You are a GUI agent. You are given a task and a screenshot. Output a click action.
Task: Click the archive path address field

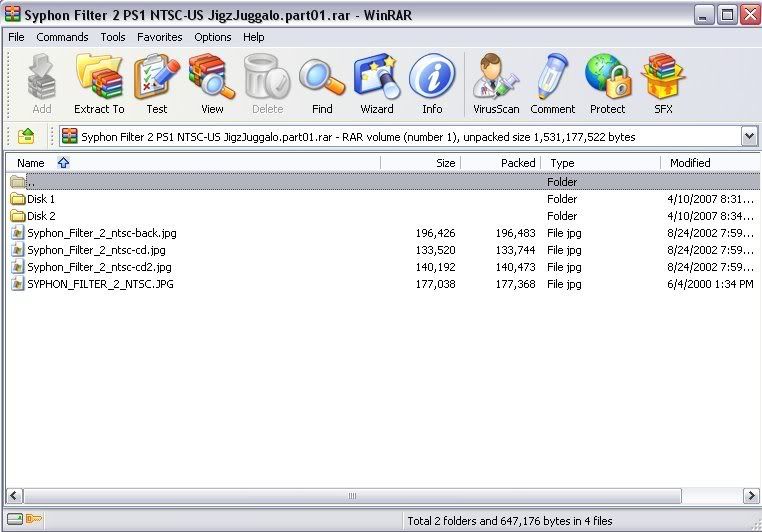coord(400,137)
